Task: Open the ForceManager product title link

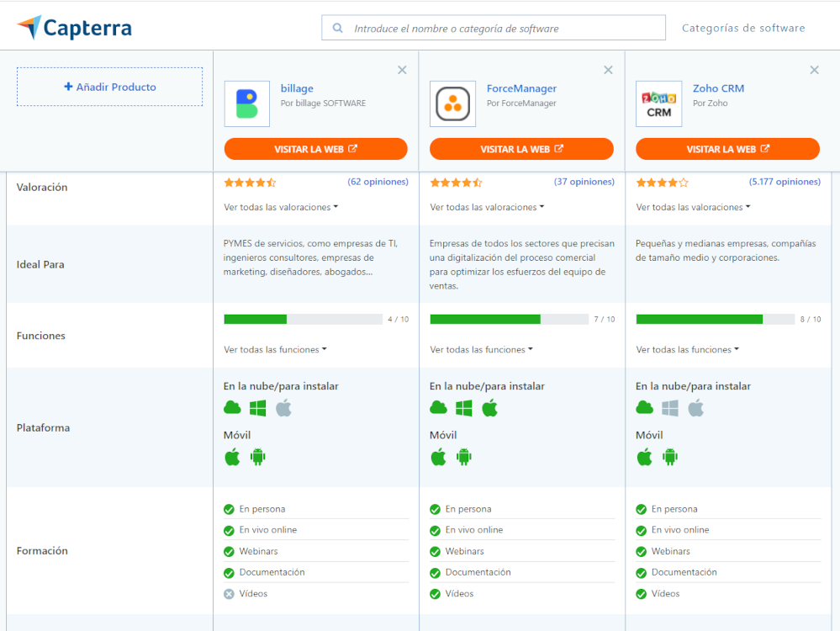Action: coord(522,88)
